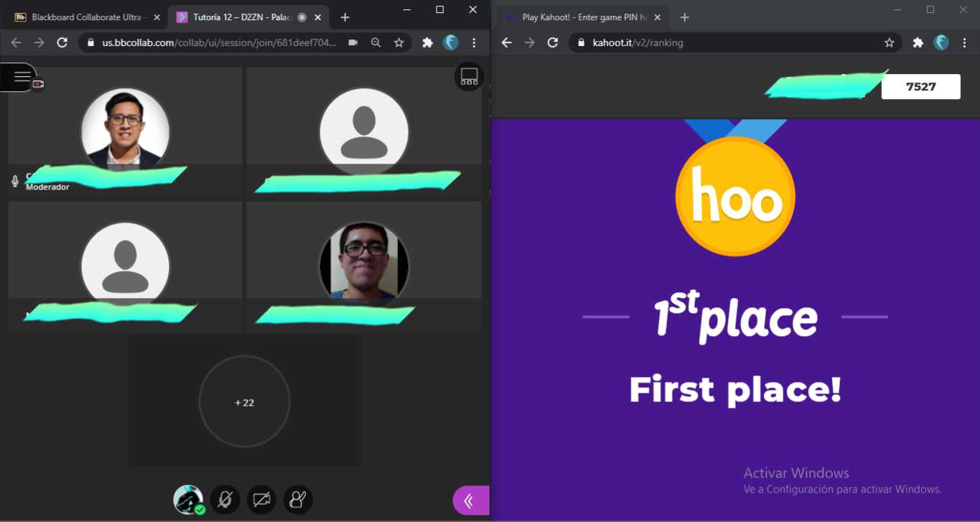Viewport: 980px width, 522px height.
Task: Open profile avatar in Kahoot browser window
Action: click(941, 42)
